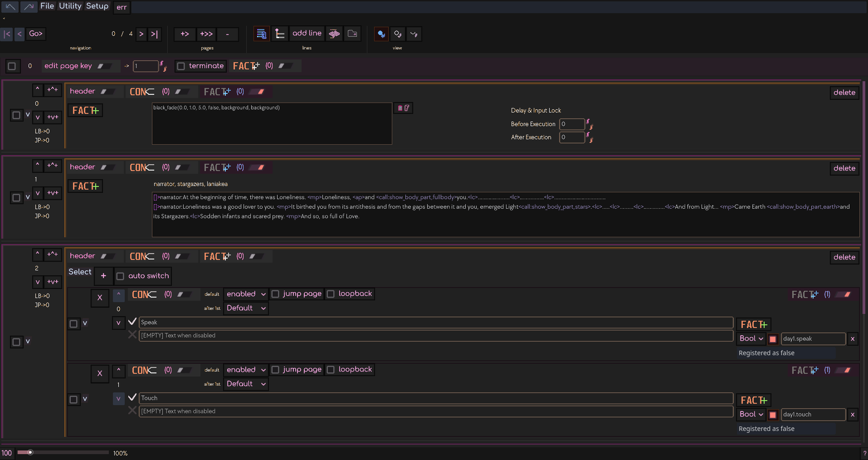This screenshot has width=868, height=460.
Task: Click the undo arrow icon
Action: tap(10, 6)
